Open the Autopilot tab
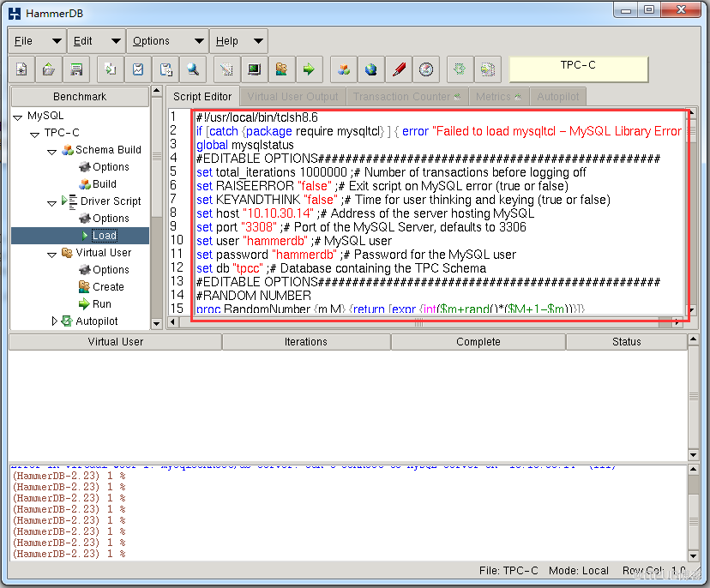This screenshot has width=710, height=588. 558,96
